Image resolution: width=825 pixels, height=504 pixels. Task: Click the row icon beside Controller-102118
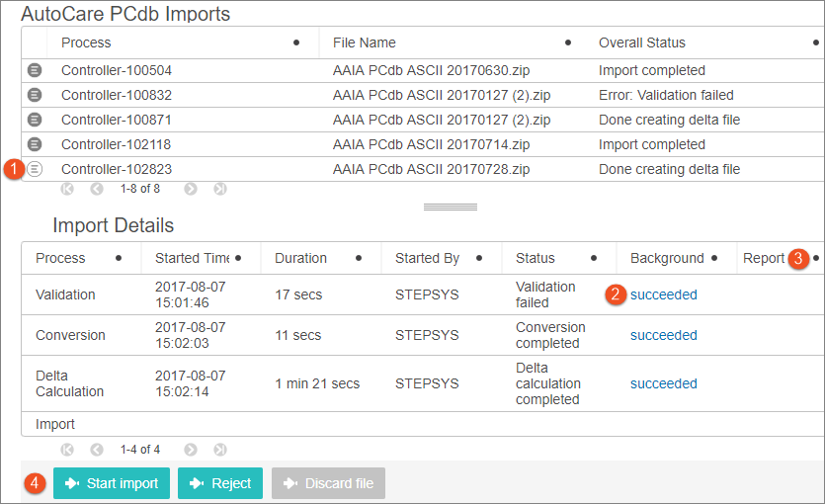[35, 143]
